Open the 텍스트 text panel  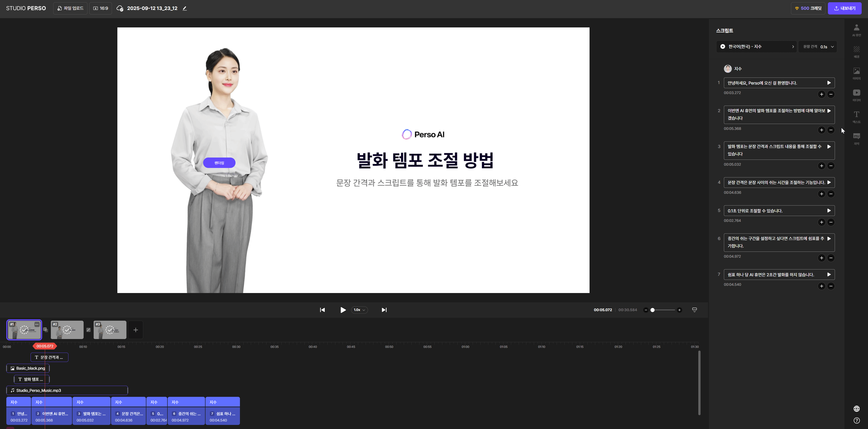tap(856, 117)
